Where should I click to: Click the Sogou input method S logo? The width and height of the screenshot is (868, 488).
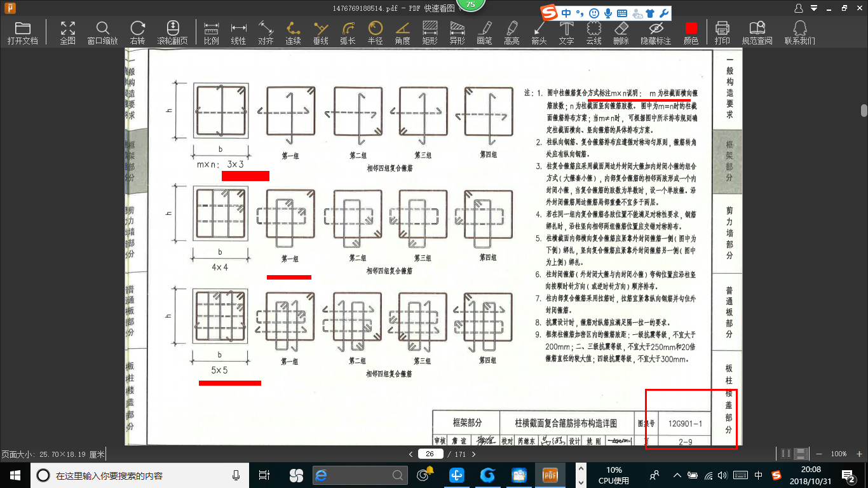549,13
